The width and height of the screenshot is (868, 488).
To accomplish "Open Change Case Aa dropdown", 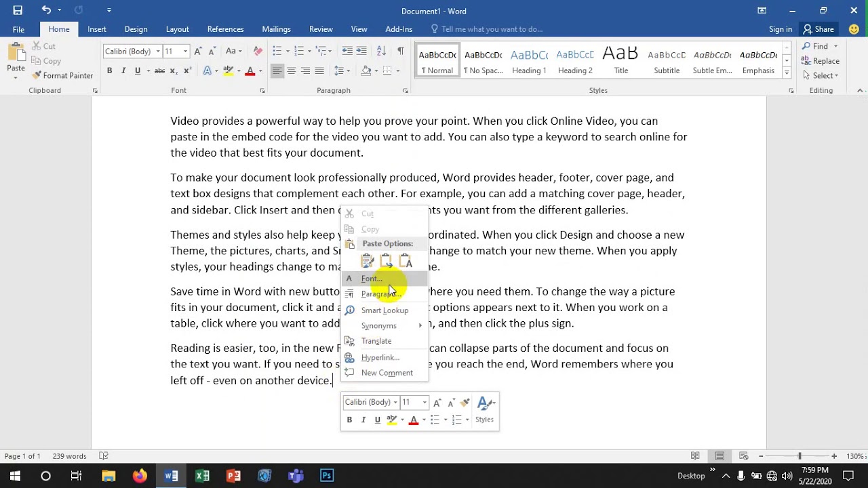I will pyautogui.click(x=233, y=51).
